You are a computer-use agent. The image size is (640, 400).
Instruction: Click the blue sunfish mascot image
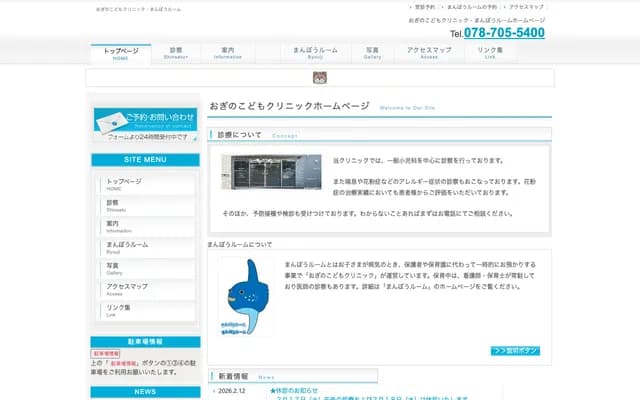coord(245,295)
